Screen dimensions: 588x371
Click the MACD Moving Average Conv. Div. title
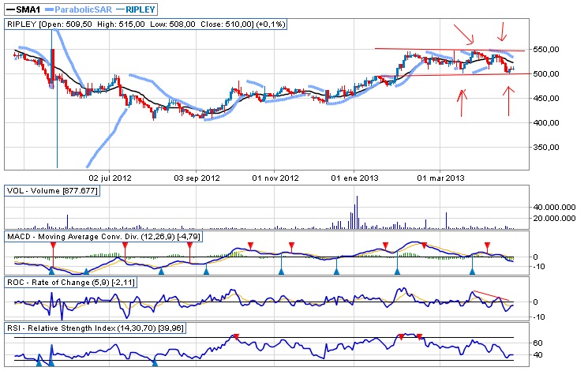103,237
